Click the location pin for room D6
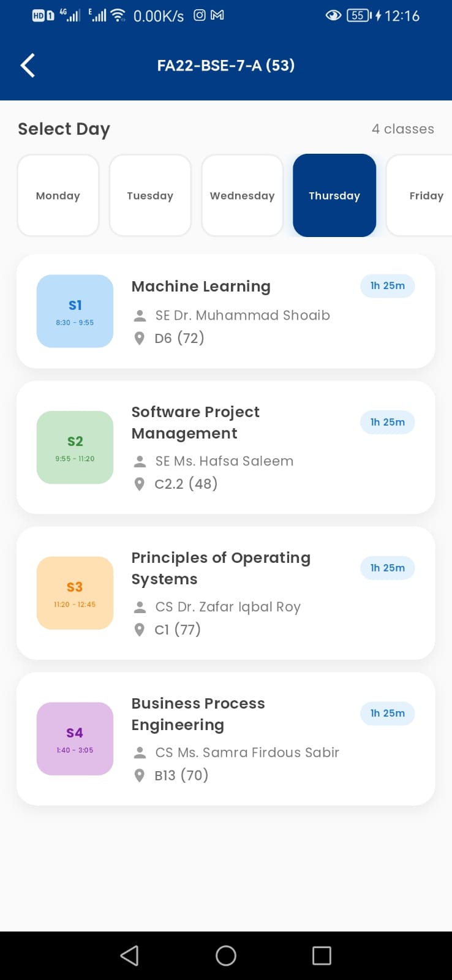This screenshot has height=980, width=452. coord(140,337)
